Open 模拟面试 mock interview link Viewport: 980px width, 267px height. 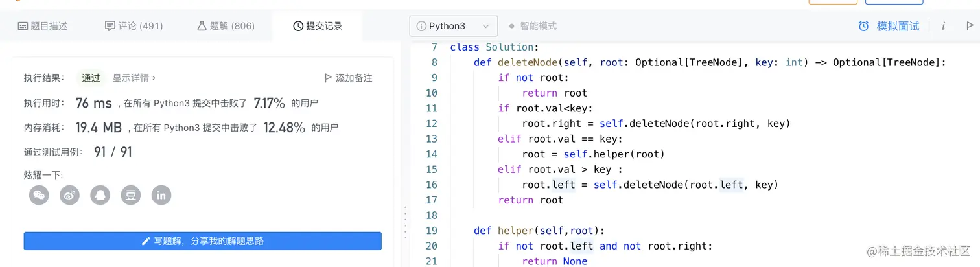pyautogui.click(x=898, y=26)
